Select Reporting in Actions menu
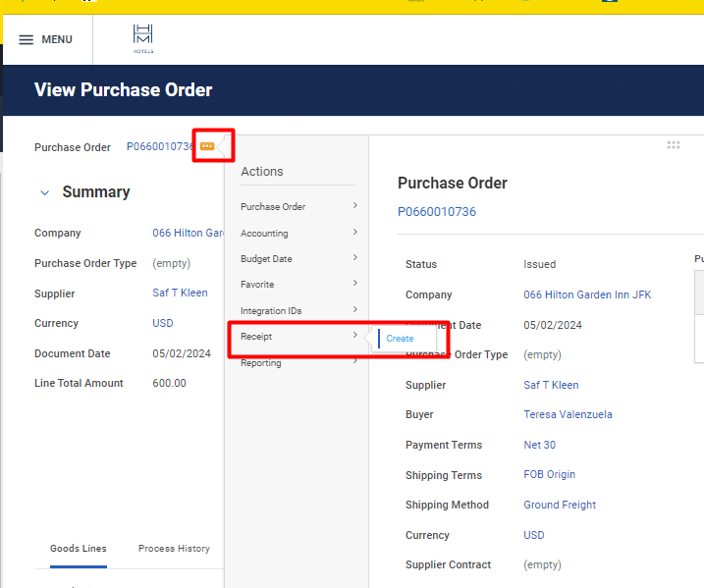The height and width of the screenshot is (588, 704). [261, 363]
